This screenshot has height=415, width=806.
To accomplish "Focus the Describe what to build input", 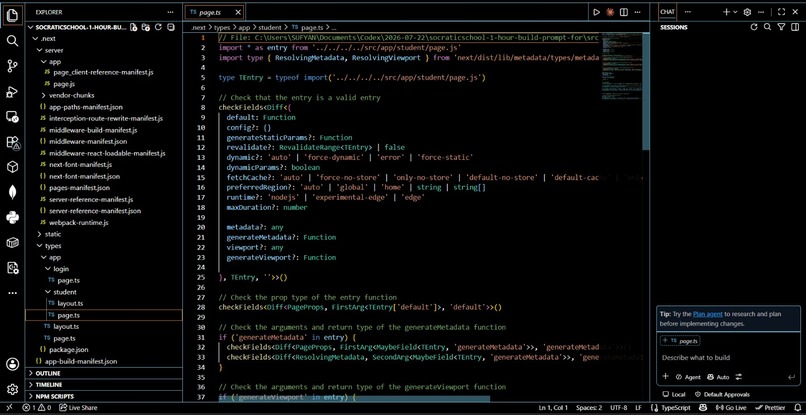I will (728, 357).
